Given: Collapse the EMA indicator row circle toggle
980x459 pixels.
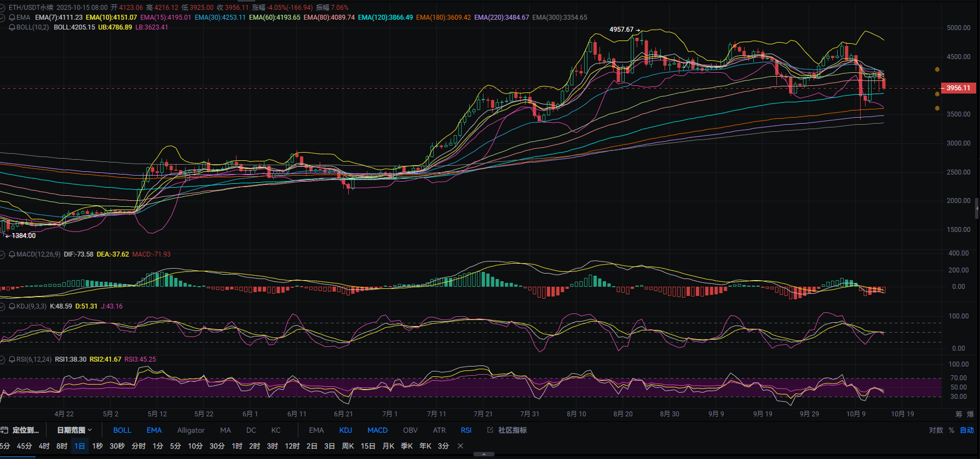Looking at the screenshot, I should (3, 18).
